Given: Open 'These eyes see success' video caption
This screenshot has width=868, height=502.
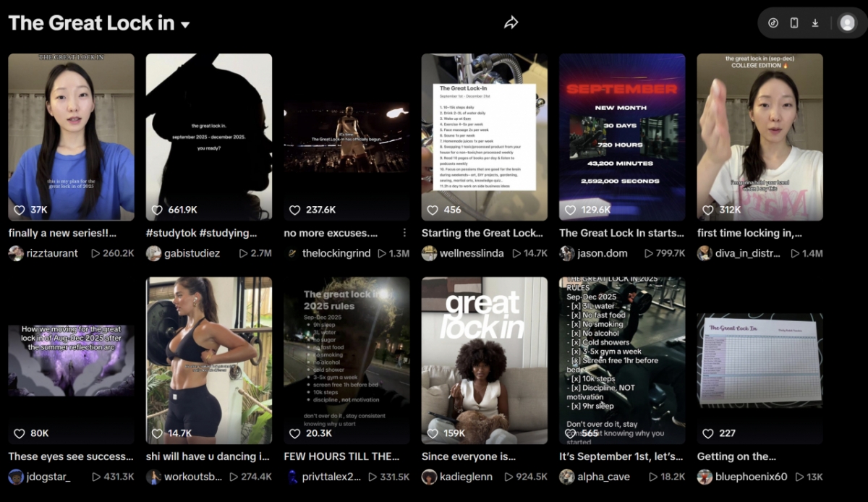Looking at the screenshot, I should 71,456.
